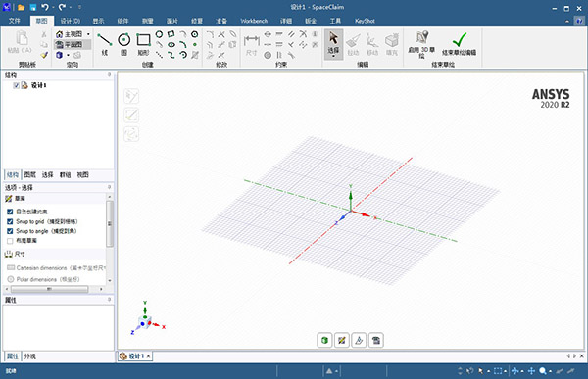Open the zoom tool dropdown in status bar
Viewport: 588px width, 379px height.
[550, 371]
